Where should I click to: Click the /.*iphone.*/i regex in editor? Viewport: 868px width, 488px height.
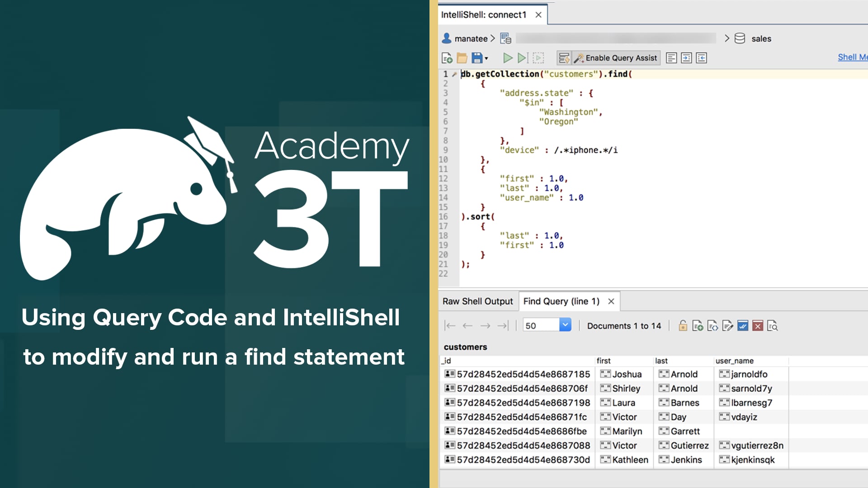[585, 150]
